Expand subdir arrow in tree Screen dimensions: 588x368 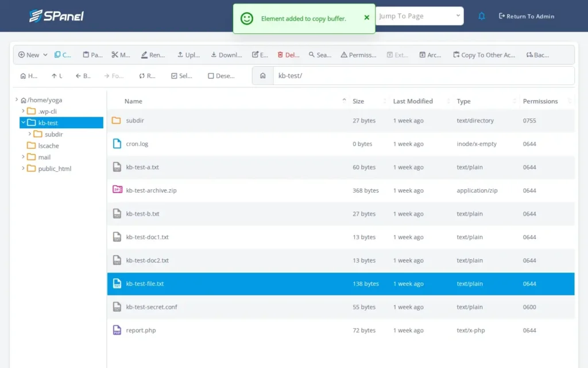pos(30,134)
